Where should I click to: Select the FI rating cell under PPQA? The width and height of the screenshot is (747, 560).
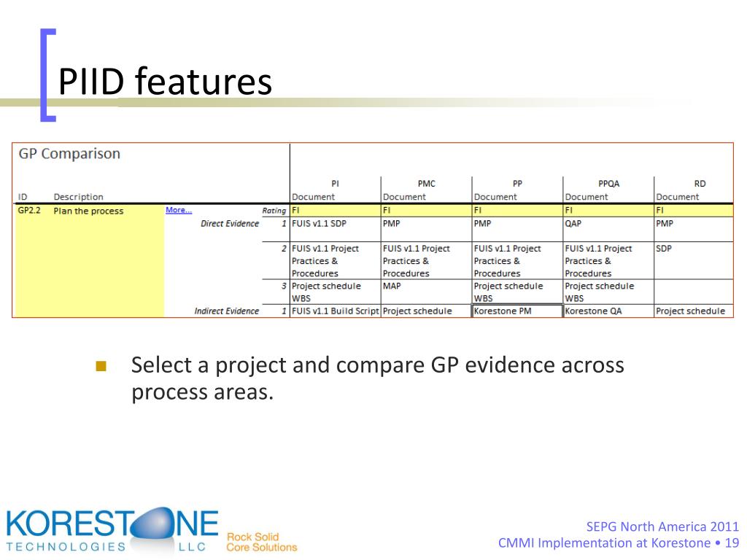click(x=608, y=211)
